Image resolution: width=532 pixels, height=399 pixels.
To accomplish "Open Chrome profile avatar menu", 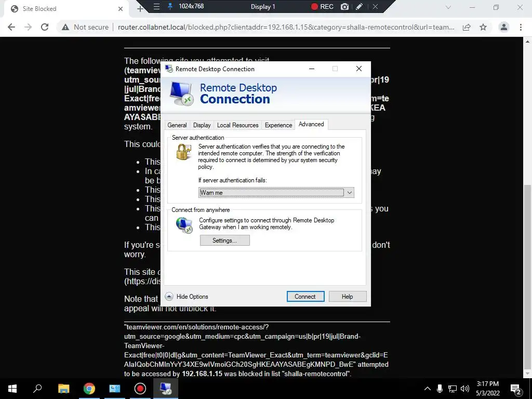I will (504, 27).
